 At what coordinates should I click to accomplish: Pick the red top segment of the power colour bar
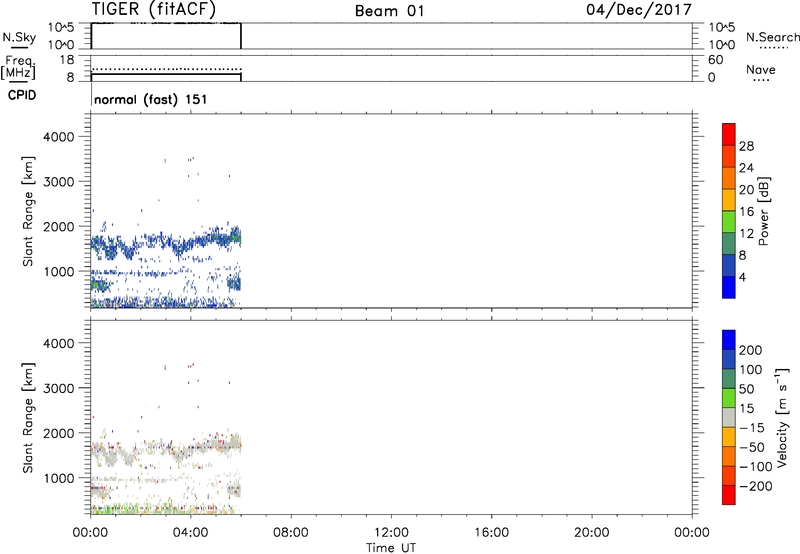[729, 135]
